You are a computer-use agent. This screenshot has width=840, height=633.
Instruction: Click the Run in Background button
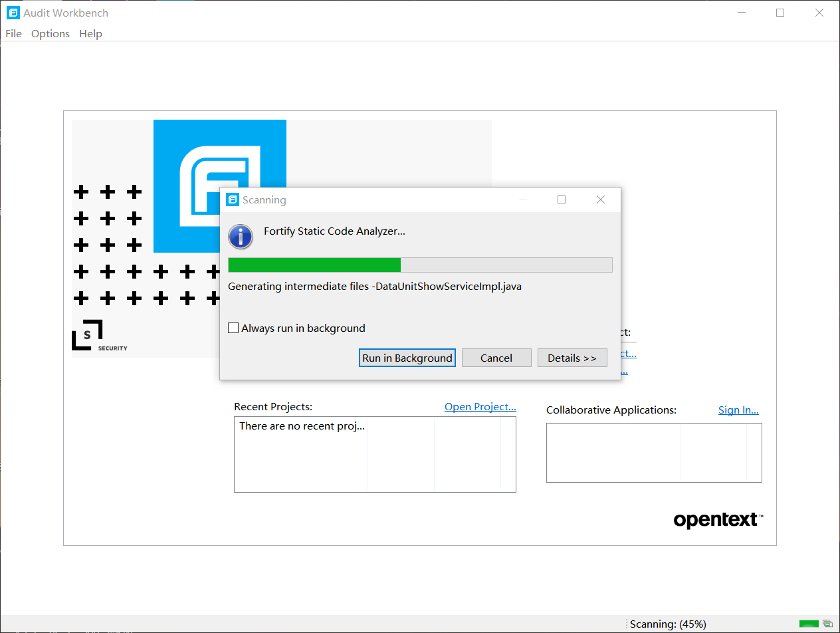tap(407, 358)
